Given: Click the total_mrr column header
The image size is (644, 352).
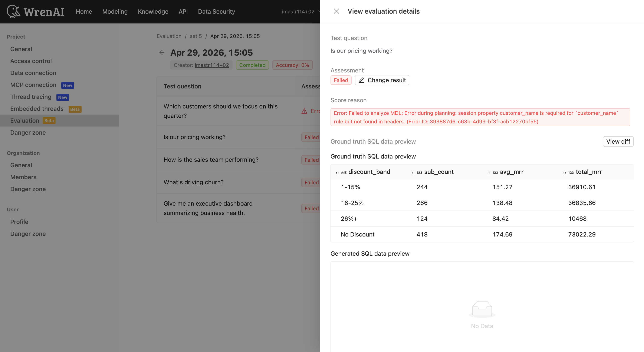Looking at the screenshot, I should (x=596, y=172).
